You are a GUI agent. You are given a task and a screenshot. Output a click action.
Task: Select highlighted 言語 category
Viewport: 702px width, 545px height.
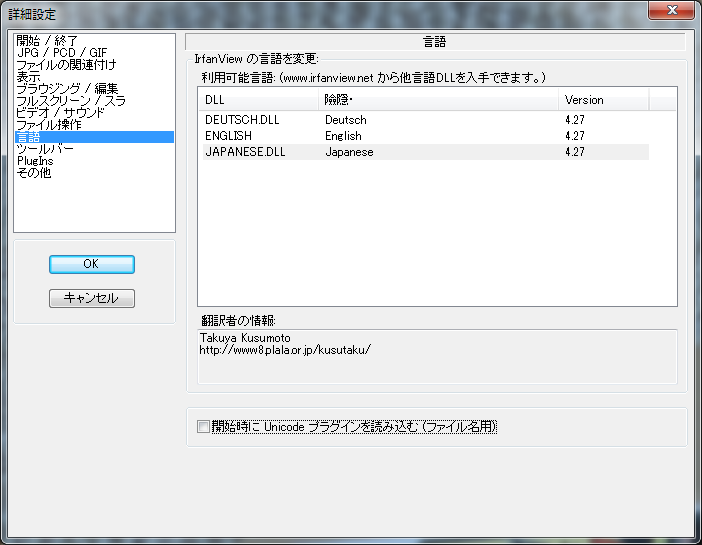(x=94, y=137)
